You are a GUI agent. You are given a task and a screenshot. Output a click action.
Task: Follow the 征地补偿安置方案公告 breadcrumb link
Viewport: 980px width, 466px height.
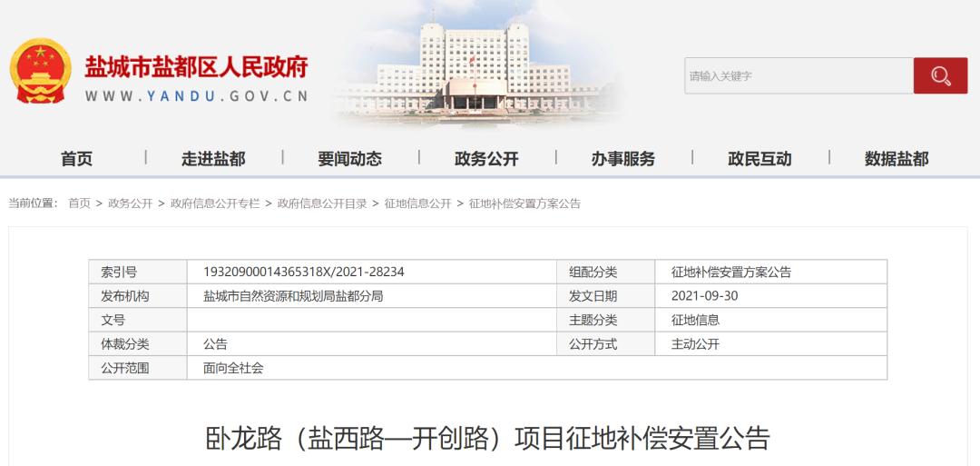pyautogui.click(x=524, y=203)
